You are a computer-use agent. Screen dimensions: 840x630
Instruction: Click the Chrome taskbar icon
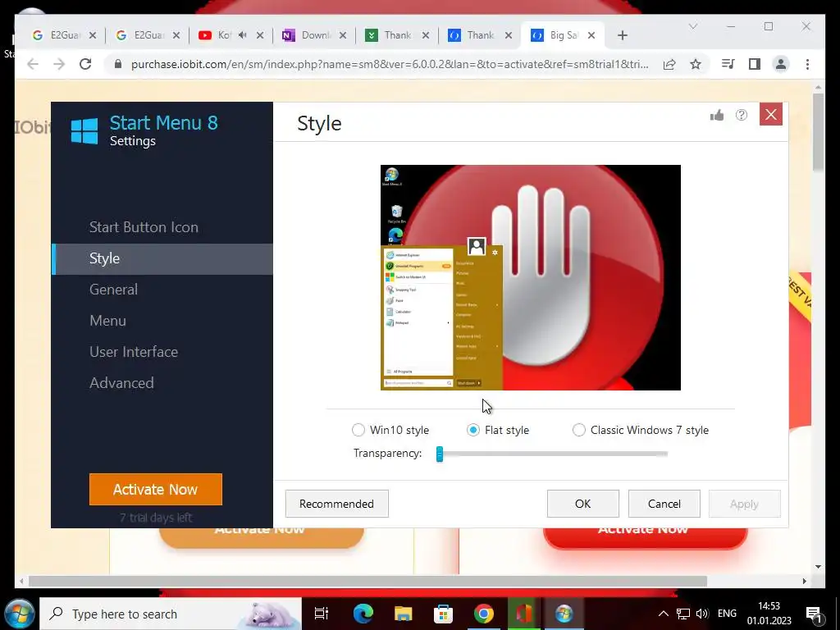[483, 614]
